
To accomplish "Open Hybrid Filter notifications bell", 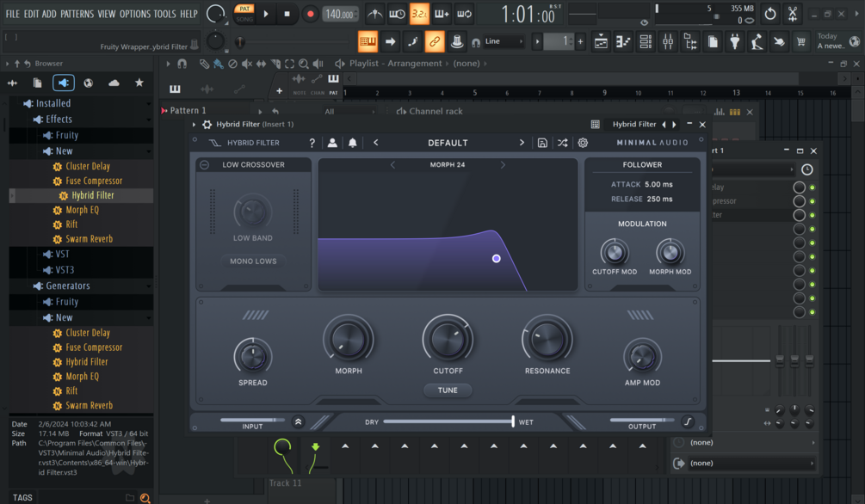I will click(353, 143).
